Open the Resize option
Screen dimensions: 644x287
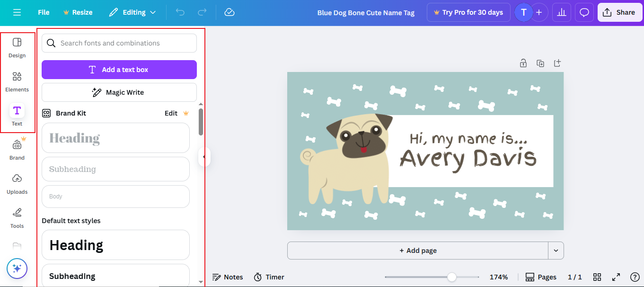tap(78, 12)
